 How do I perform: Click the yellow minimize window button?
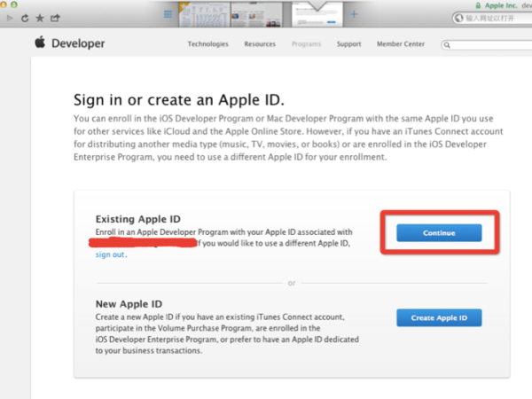[3, 4]
